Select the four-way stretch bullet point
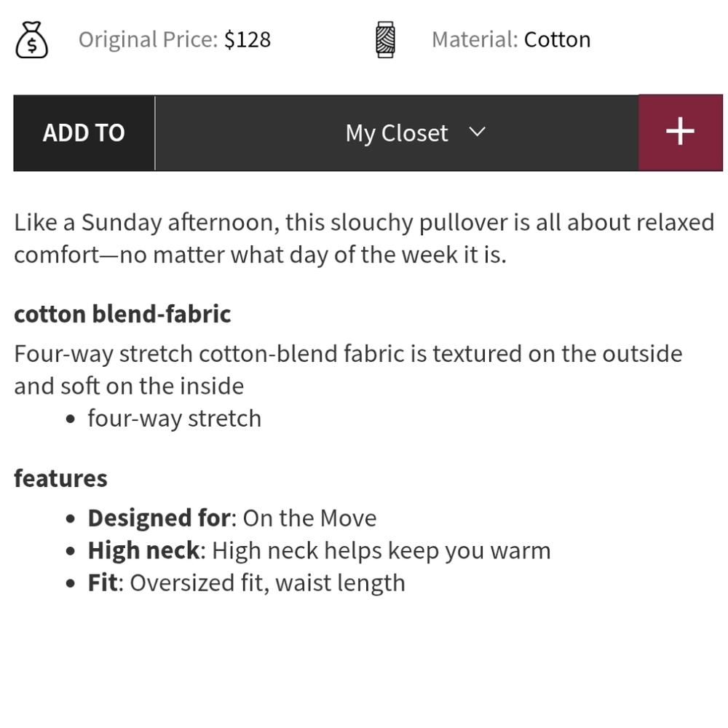Viewport: 728px width, 728px height. pos(174,418)
